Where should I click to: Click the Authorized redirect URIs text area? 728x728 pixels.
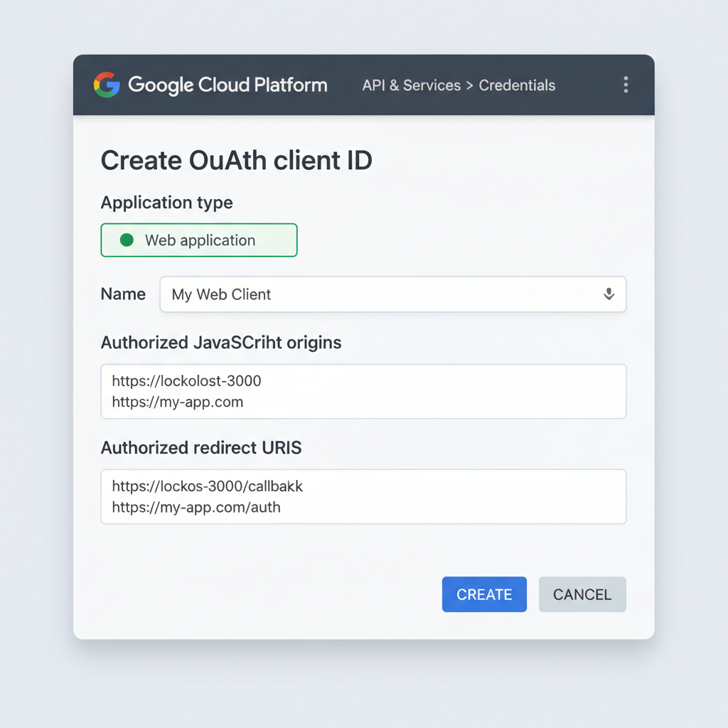point(363,496)
